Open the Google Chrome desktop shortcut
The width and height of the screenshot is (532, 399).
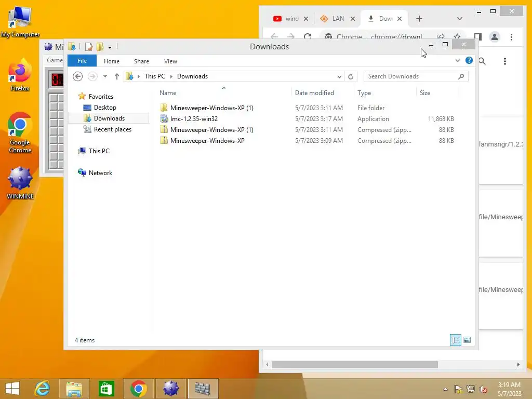[20, 132]
